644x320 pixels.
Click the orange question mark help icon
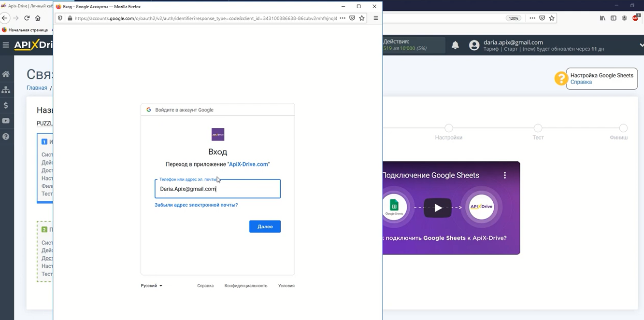coord(561,79)
